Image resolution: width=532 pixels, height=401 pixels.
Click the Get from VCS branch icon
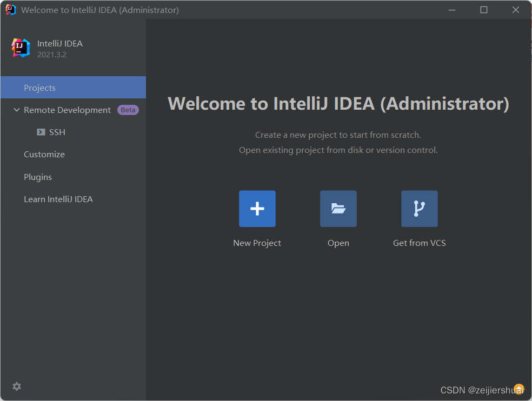click(x=420, y=209)
